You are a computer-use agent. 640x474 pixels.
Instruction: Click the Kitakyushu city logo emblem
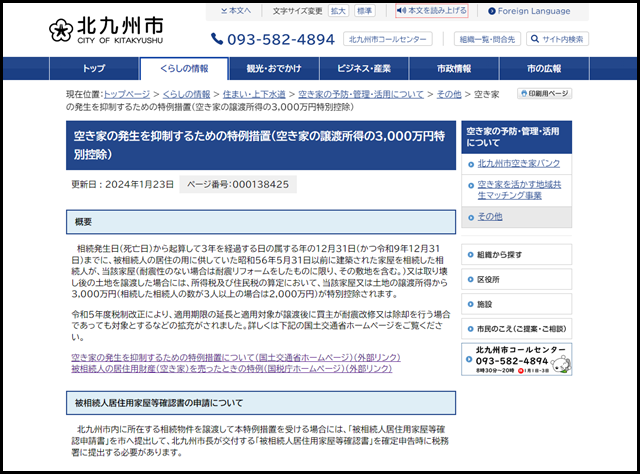click(x=61, y=31)
